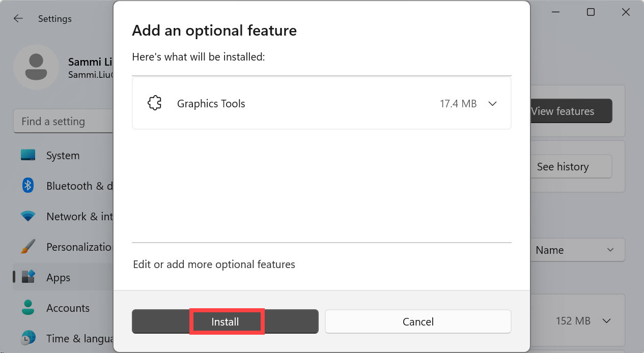Go back with the Settings back arrow

(x=18, y=19)
